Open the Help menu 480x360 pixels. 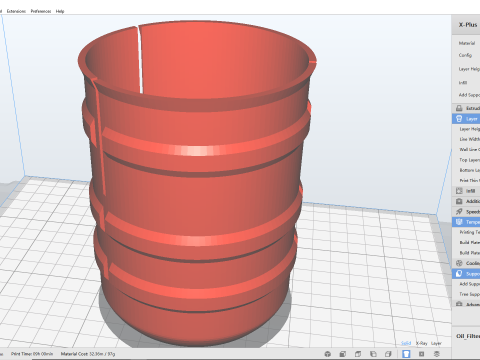coord(60,11)
